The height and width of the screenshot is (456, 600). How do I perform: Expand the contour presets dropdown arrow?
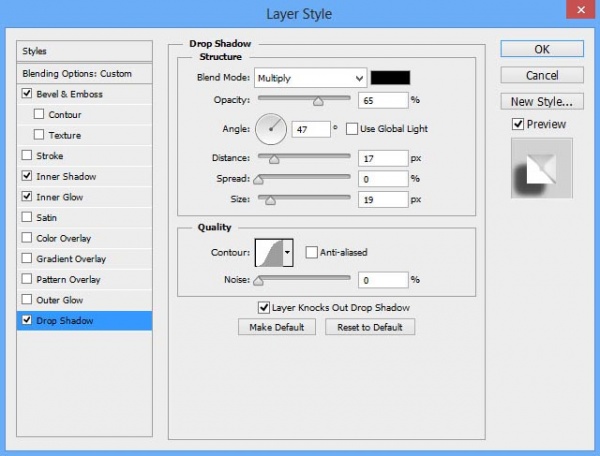[288, 252]
